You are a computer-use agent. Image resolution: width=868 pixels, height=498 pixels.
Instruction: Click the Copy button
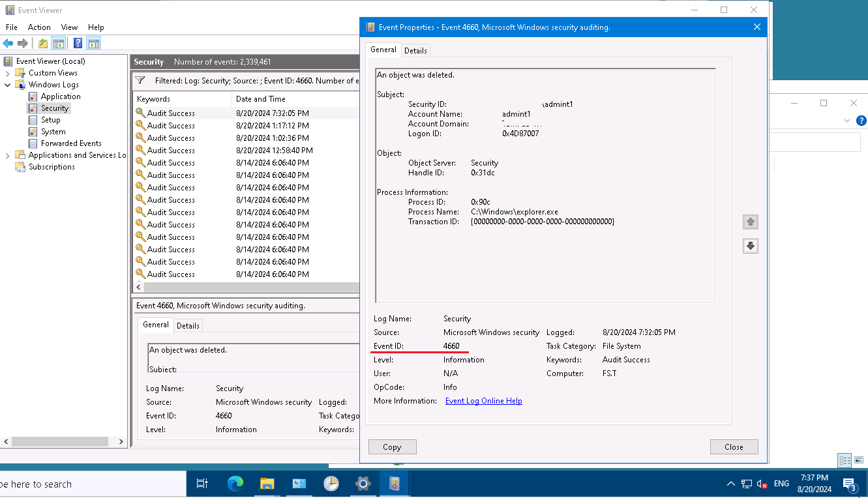[392, 447]
